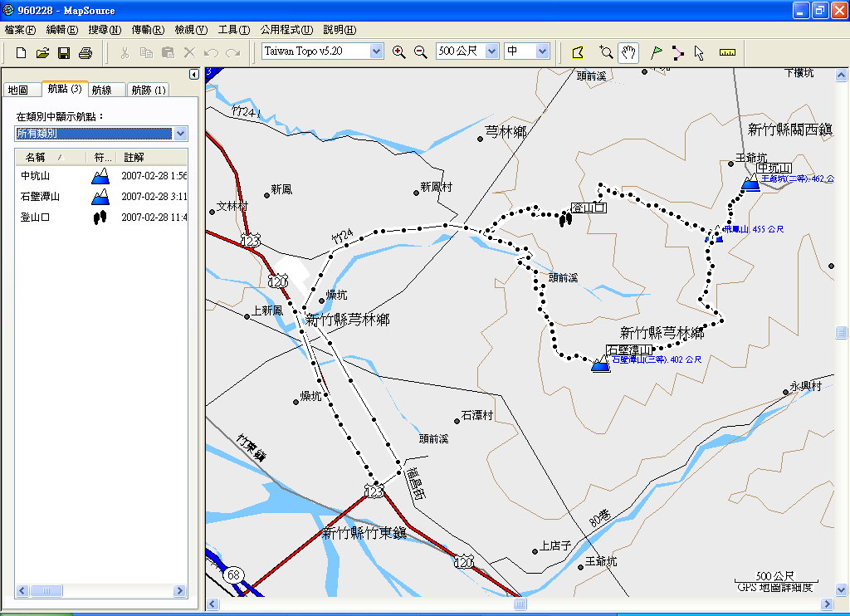The width and height of the screenshot is (850, 616).
Task: Save the file with the floppy disk icon
Action: click(64, 52)
